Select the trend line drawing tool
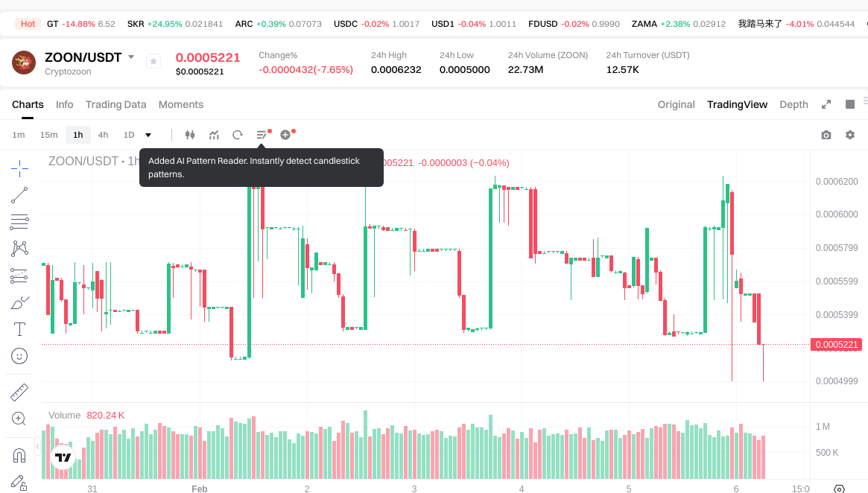 click(19, 195)
